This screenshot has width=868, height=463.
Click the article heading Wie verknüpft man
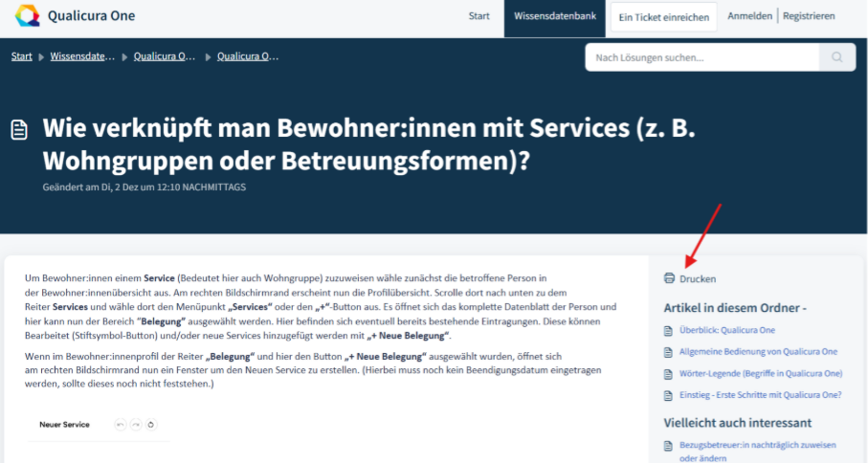click(368, 144)
